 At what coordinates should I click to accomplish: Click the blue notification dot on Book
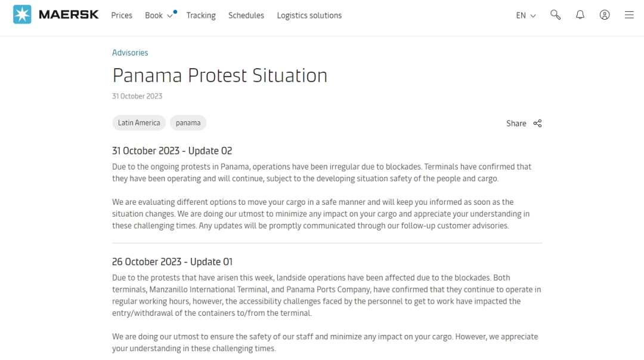(175, 12)
